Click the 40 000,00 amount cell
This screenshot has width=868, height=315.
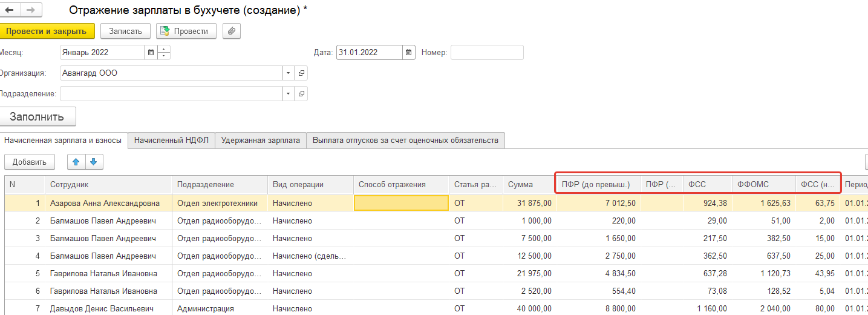pos(529,308)
